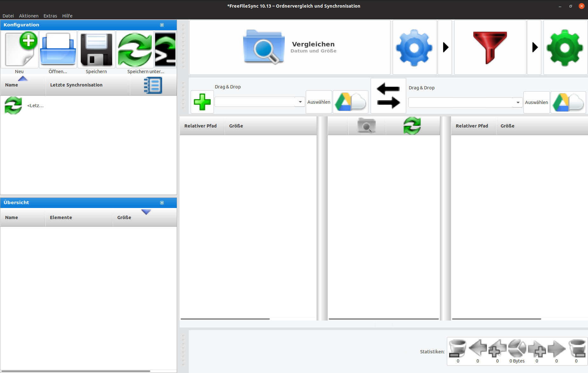Sort Übersicht by Elemente column

pyautogui.click(x=79, y=218)
